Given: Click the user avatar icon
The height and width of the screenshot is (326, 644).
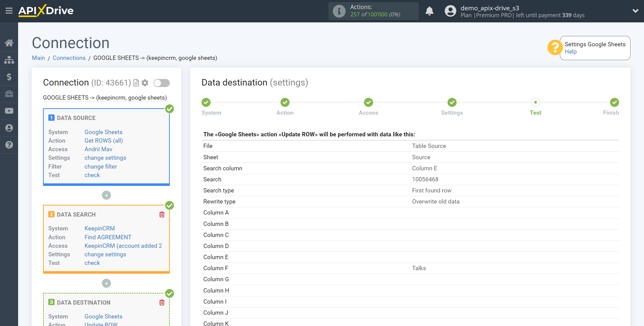Looking at the screenshot, I should (x=450, y=11).
